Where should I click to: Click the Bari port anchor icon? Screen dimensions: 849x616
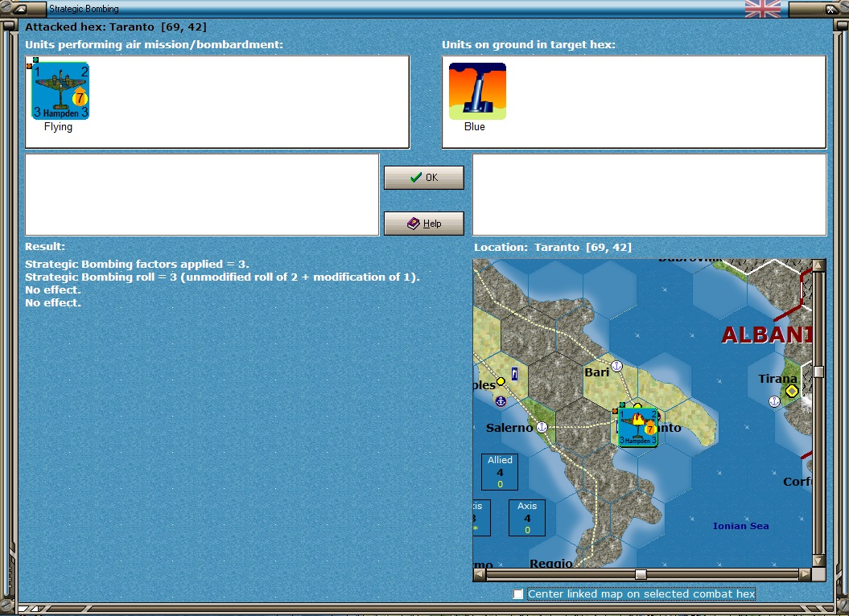[617, 367]
